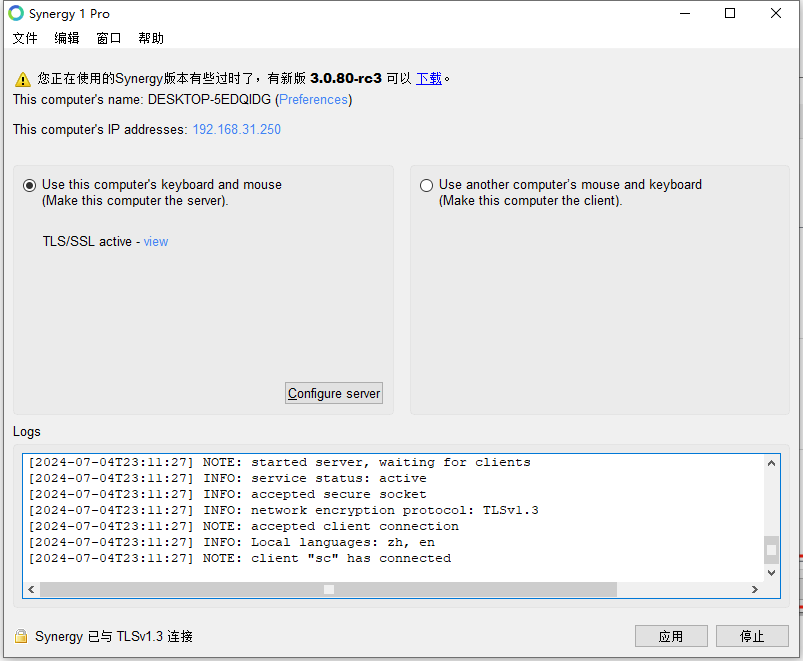Click the 应用 button
Viewport: 803px width, 661px height.
point(671,636)
